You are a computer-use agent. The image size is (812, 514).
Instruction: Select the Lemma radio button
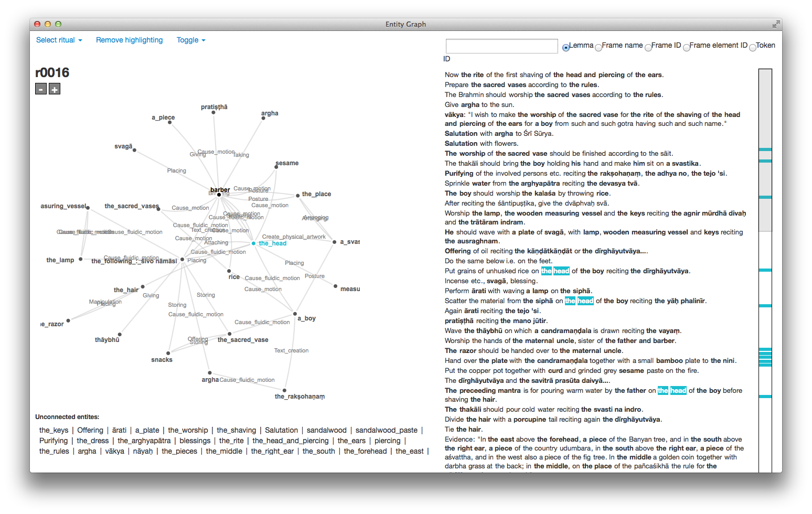coord(566,48)
